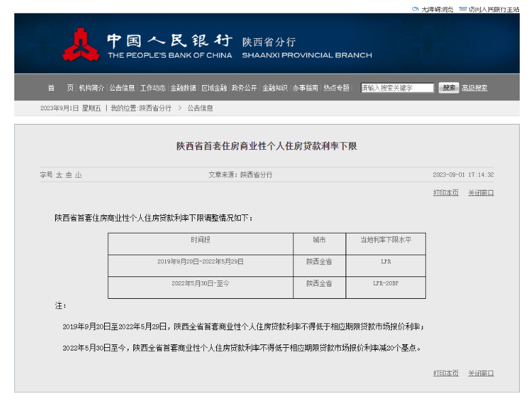Select the 工作动态 navigation item

pyautogui.click(x=153, y=88)
